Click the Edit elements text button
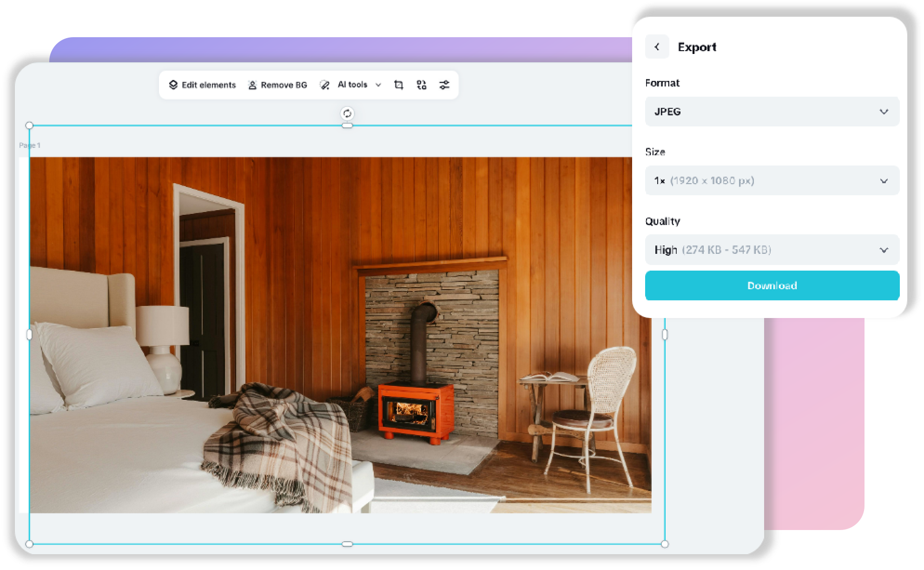This screenshot has height=570, width=924. click(x=209, y=85)
